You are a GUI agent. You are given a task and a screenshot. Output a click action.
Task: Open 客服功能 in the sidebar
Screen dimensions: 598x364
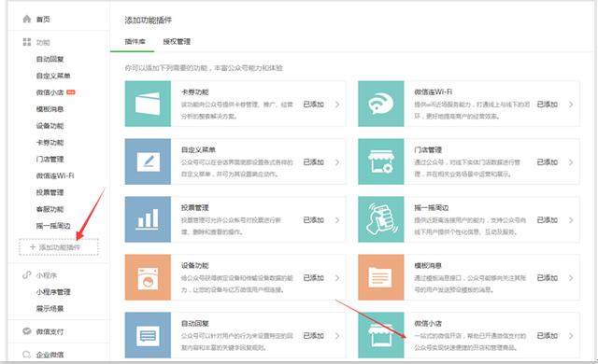coord(50,209)
